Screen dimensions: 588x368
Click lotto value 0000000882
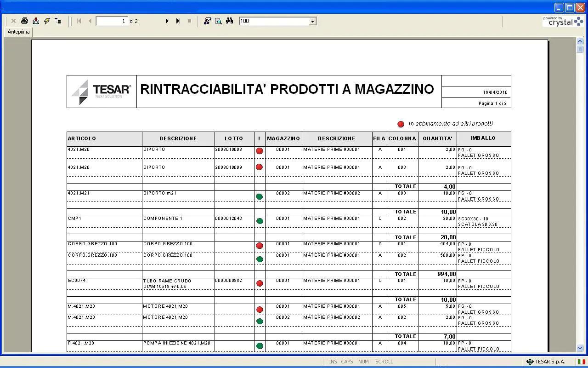(x=228, y=281)
